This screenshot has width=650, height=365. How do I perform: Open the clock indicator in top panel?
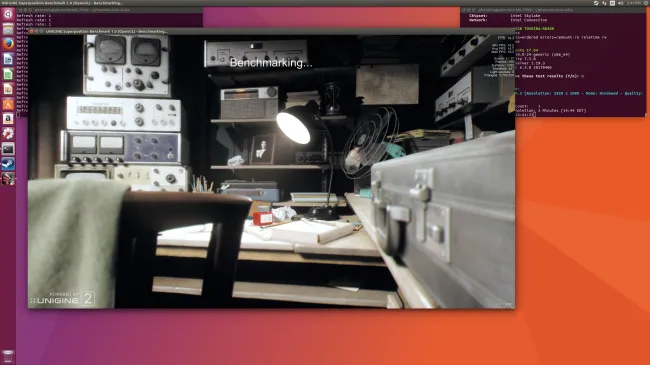point(635,3)
